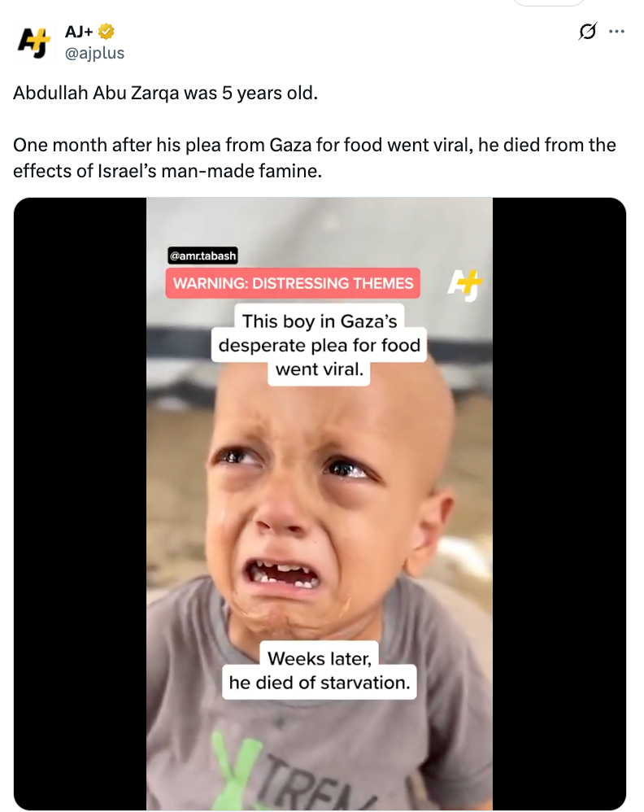Screen dimensions: 644x812
Task: Open the three-dot more options menu
Action: [616, 32]
